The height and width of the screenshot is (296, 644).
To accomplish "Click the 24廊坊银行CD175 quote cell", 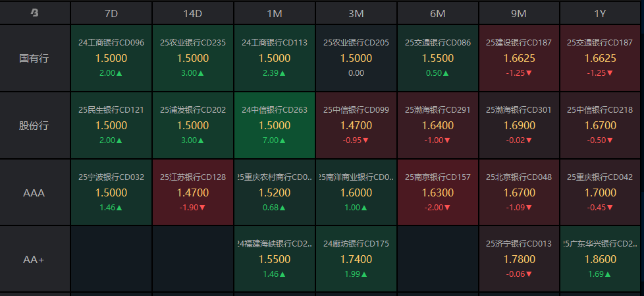I will [x=356, y=259].
